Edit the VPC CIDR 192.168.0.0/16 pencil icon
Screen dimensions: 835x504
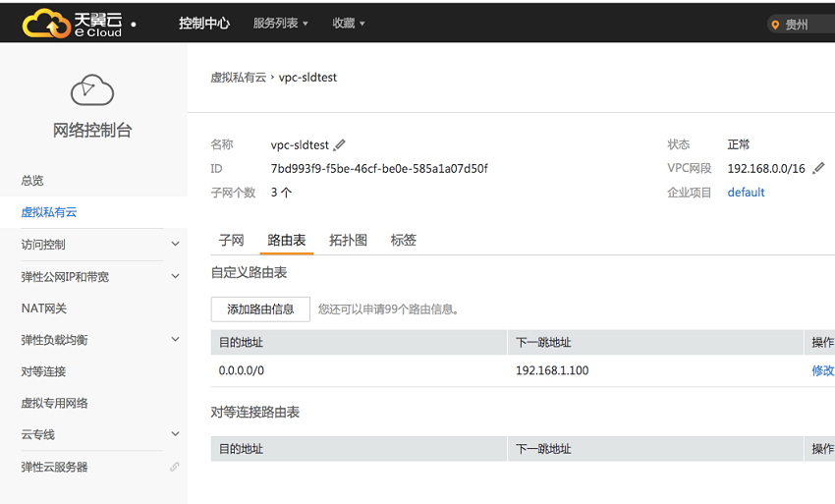[818, 168]
